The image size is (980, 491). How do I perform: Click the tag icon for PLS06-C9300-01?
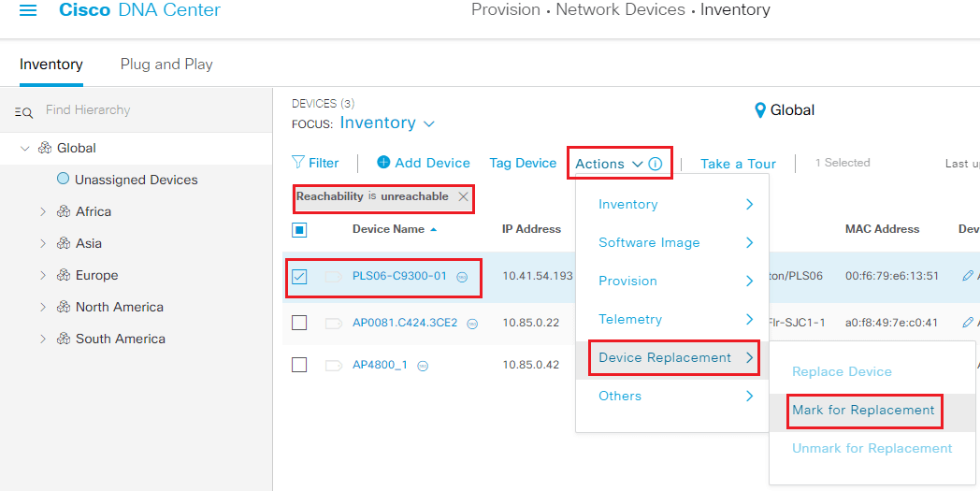coord(334,277)
